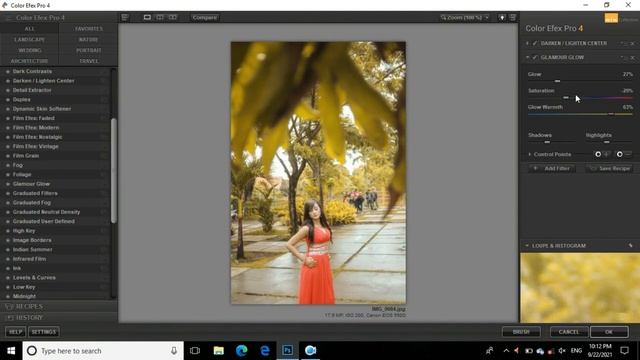Disable the Darken / Lighten Center filter checkbox
Image resolution: width=640 pixels, height=360 pixels.
pos(535,43)
